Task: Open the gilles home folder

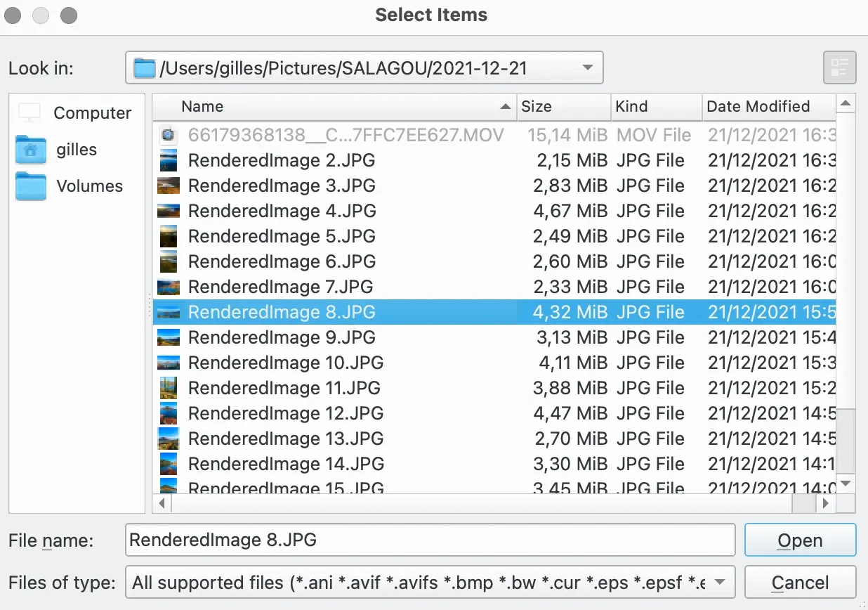Action: click(x=31, y=150)
